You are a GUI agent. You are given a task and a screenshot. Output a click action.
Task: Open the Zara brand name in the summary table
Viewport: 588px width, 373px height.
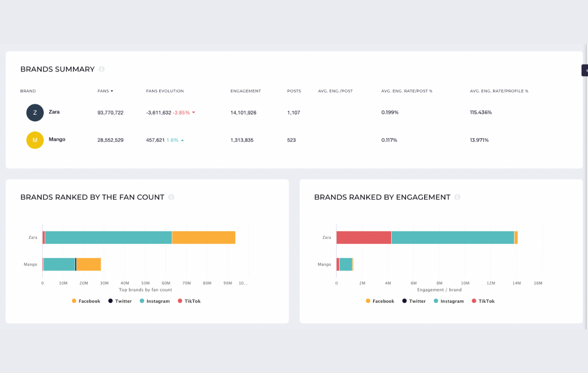coord(54,112)
